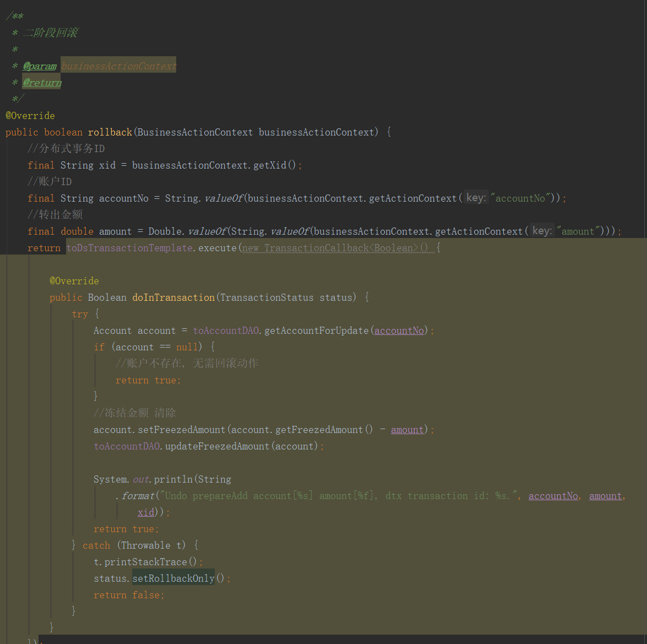Image resolution: width=647 pixels, height=644 pixels.
Task: Click the comment //账户不存在, 无需回滚动作
Action: tap(187, 363)
